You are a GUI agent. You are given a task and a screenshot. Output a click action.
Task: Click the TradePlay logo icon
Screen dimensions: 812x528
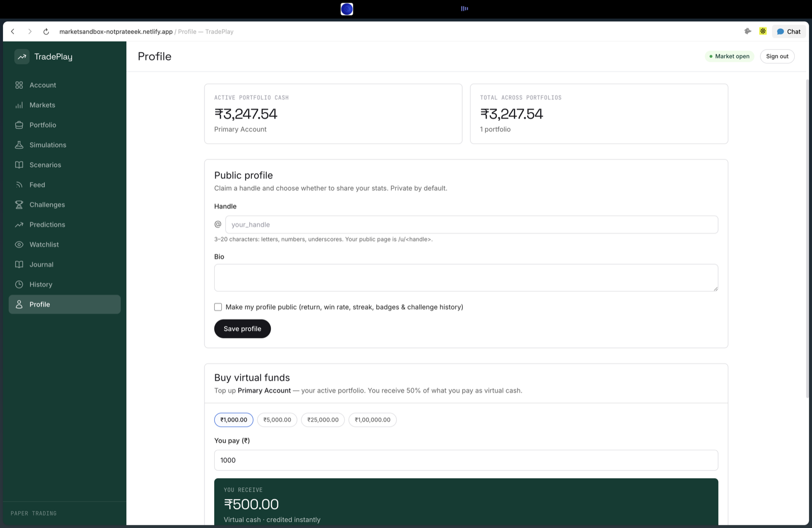pos(22,57)
